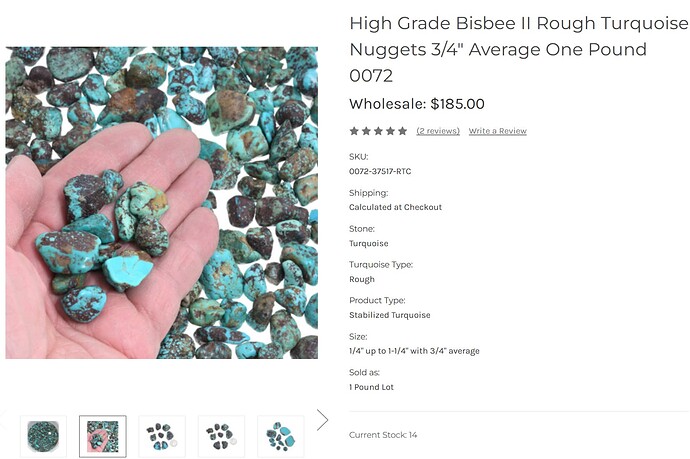This screenshot has height=459, width=690.
Task: Select the fifth thumbnail with bright blue stones
Action: (280, 436)
